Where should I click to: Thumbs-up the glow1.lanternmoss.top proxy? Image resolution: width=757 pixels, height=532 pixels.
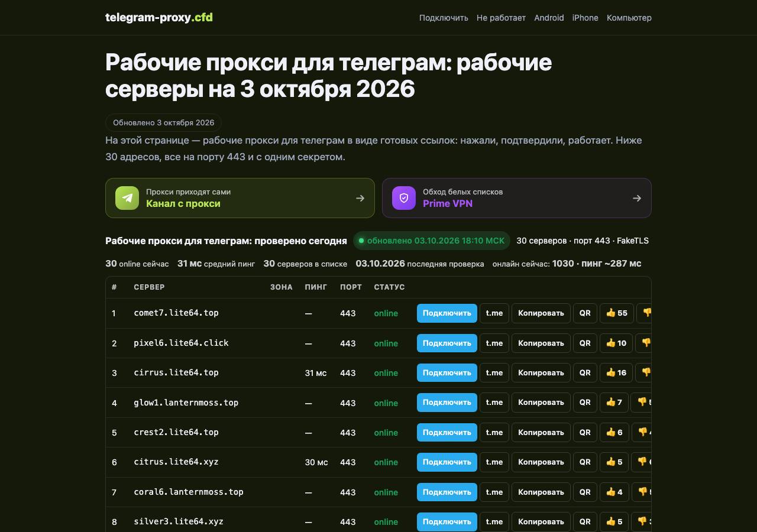[614, 403]
